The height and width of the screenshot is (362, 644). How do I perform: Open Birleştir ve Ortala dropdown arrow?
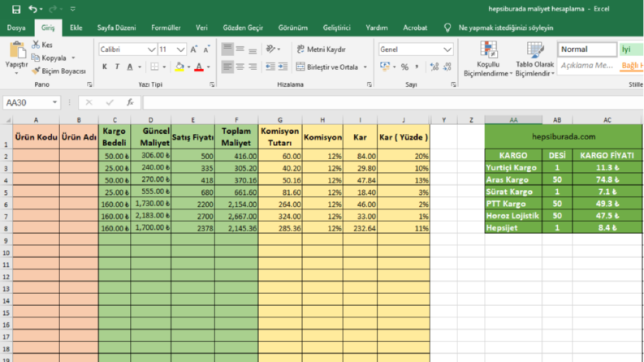click(x=365, y=67)
